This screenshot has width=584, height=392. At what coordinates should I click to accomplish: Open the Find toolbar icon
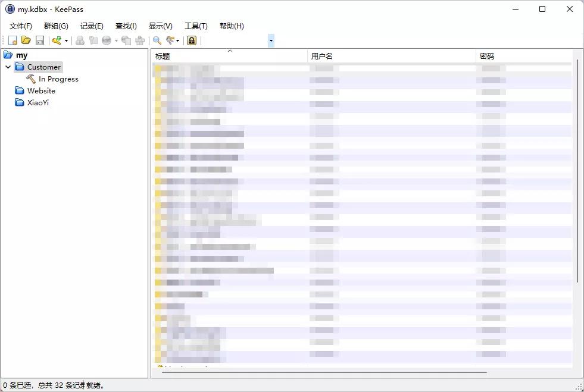click(157, 40)
